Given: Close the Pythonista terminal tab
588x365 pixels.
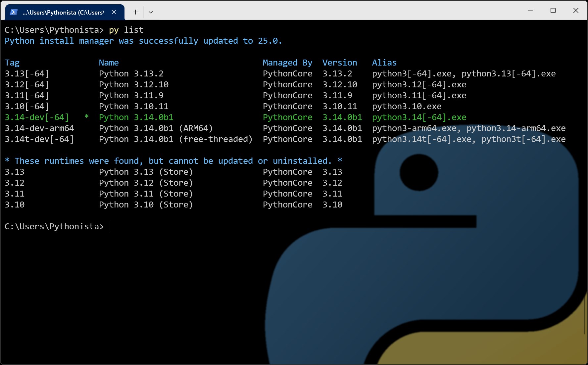Looking at the screenshot, I should (x=114, y=12).
